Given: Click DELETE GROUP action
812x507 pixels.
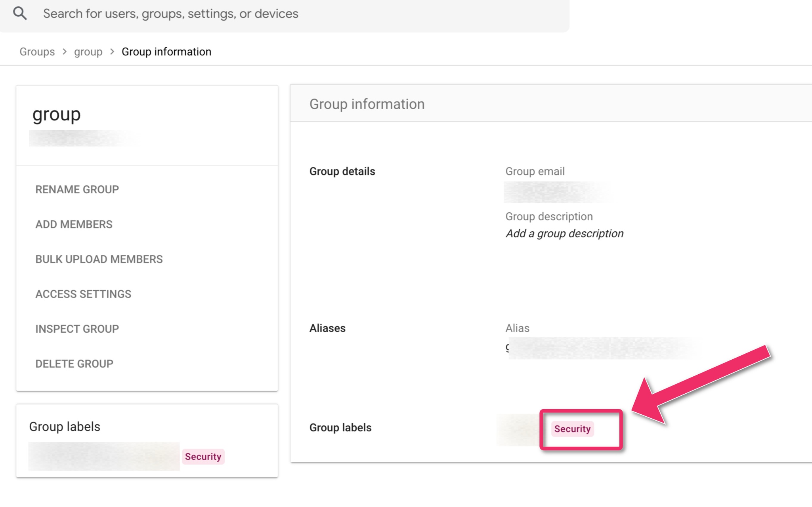Looking at the screenshot, I should click(x=74, y=364).
